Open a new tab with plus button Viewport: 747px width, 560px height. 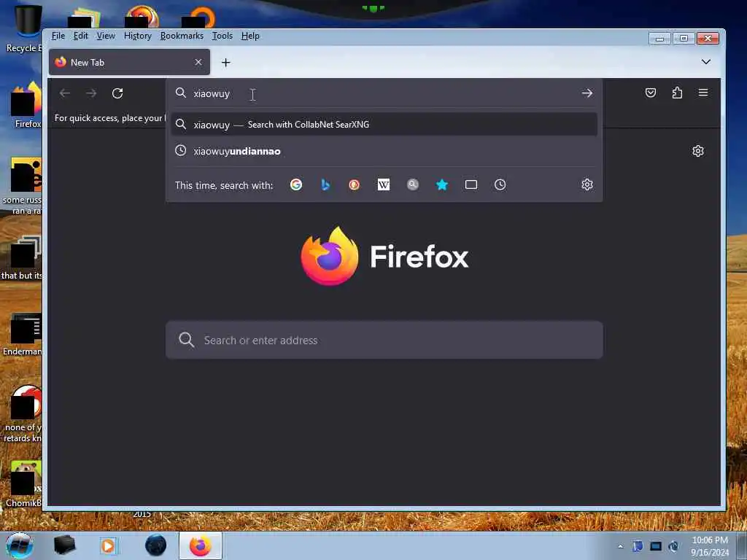coord(226,63)
